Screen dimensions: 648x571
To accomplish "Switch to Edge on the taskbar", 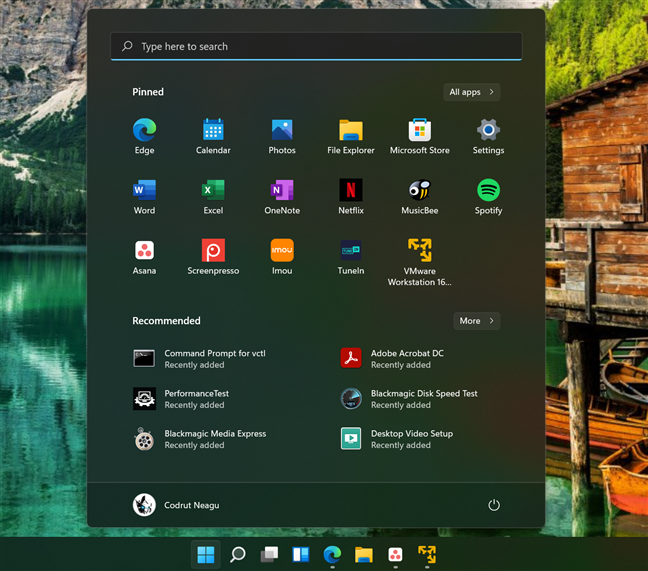I will pos(332,554).
